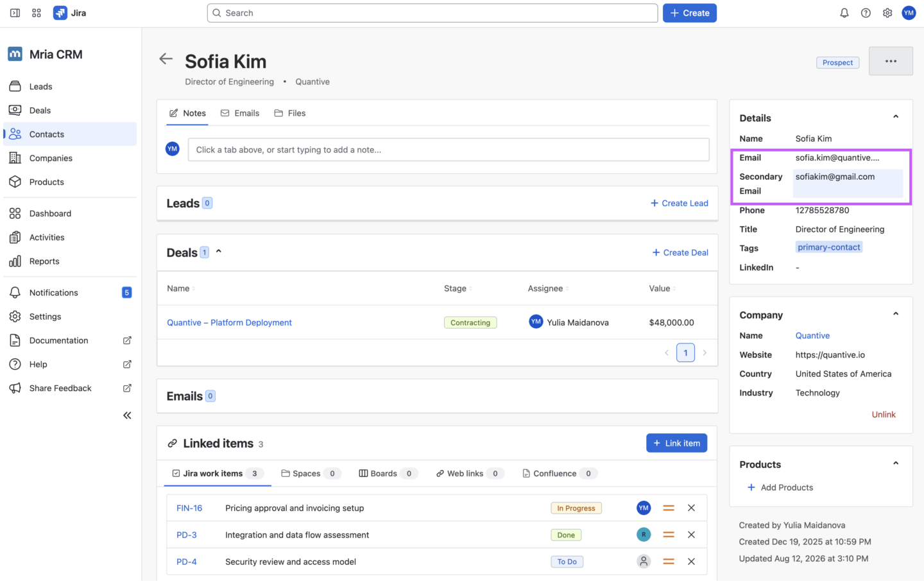Open work item PD-3
The image size is (924, 581).
click(x=187, y=535)
